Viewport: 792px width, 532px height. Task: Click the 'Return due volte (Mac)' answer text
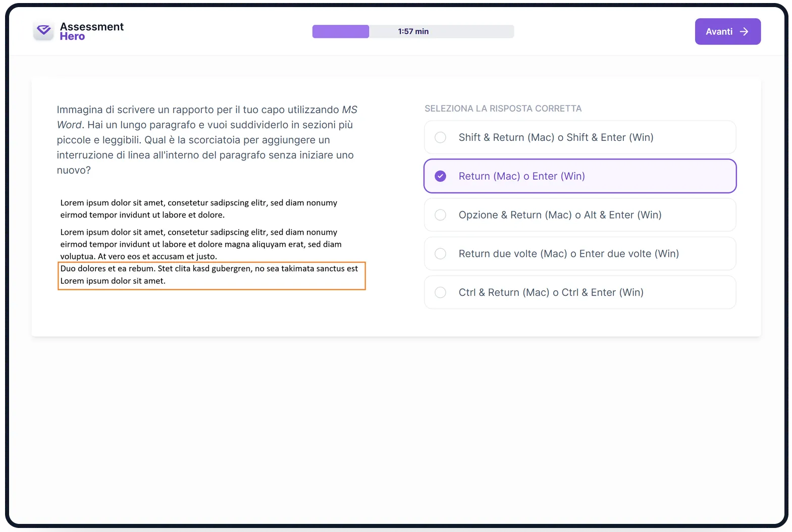click(x=513, y=254)
